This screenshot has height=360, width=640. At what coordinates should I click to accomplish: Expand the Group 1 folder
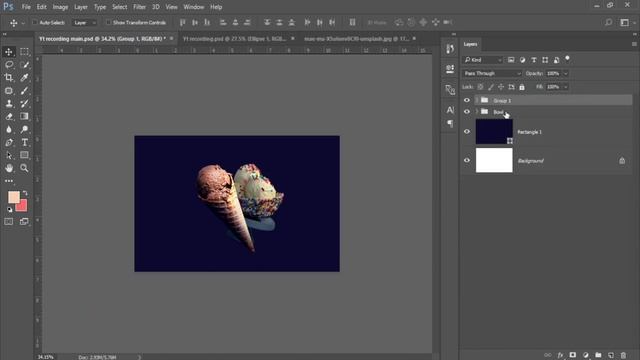pyautogui.click(x=476, y=100)
